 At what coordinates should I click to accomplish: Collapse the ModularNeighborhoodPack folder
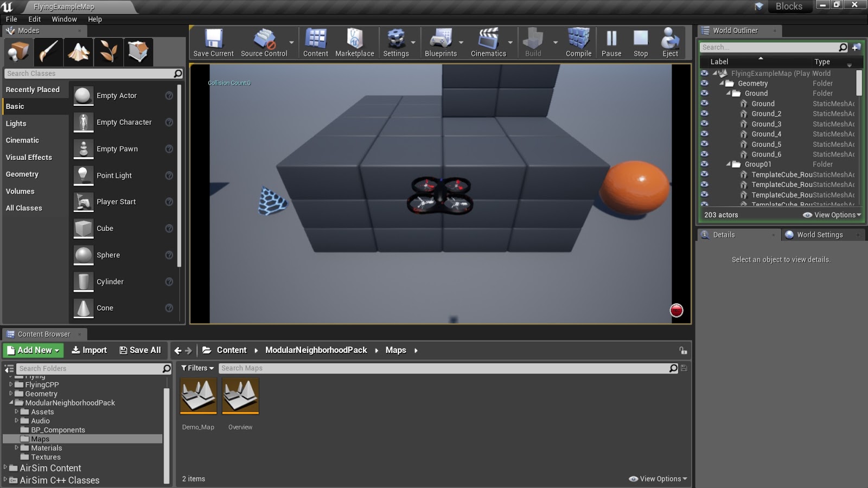click(x=11, y=403)
